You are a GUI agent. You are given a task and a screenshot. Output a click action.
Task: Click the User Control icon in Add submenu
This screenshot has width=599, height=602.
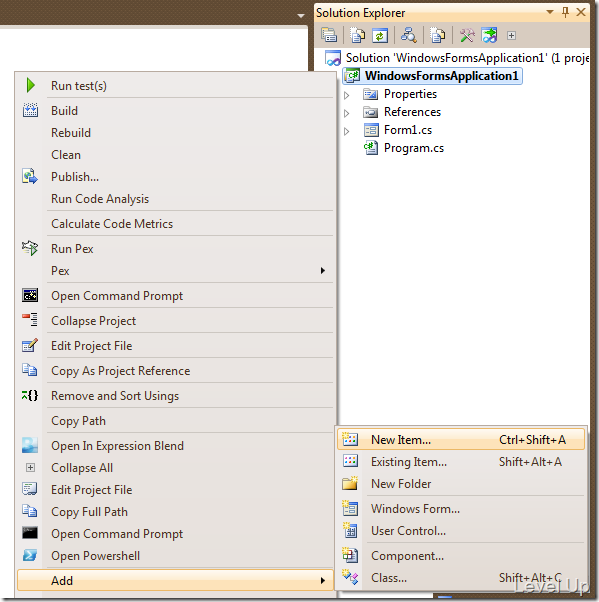coord(350,530)
